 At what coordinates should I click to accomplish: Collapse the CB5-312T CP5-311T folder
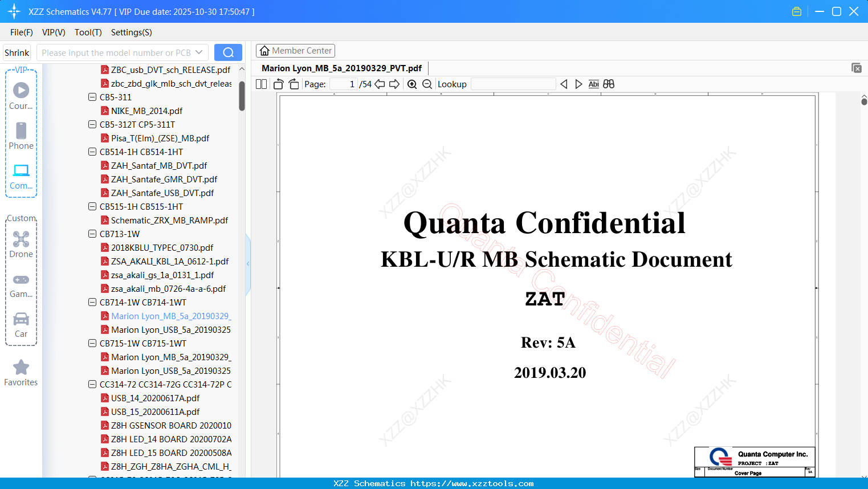[92, 124]
